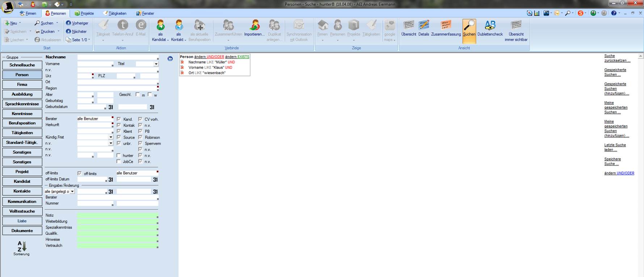Open the Tätigkeiten ribbon tab
The image size is (644, 277).
(x=115, y=13)
